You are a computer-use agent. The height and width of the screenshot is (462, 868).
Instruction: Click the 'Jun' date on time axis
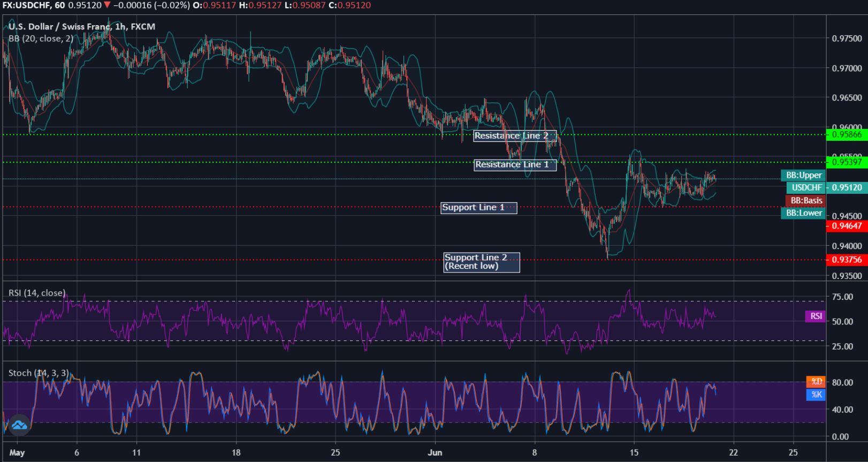pos(435,453)
